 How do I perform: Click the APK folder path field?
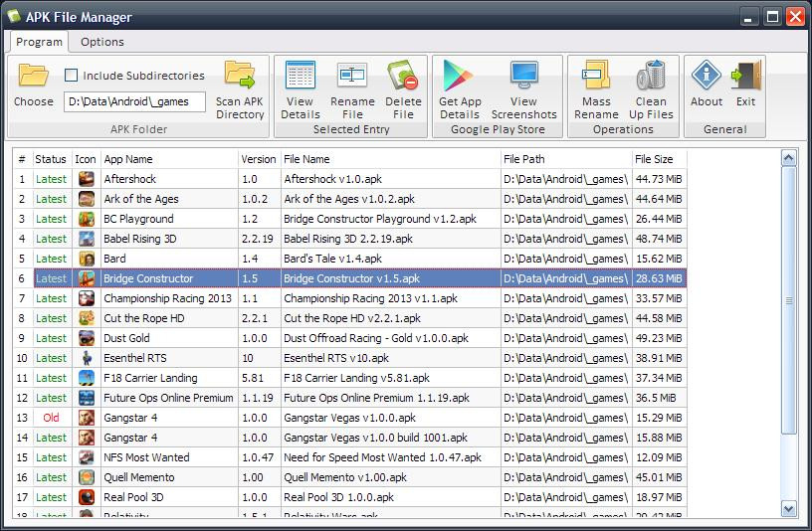[x=134, y=102]
